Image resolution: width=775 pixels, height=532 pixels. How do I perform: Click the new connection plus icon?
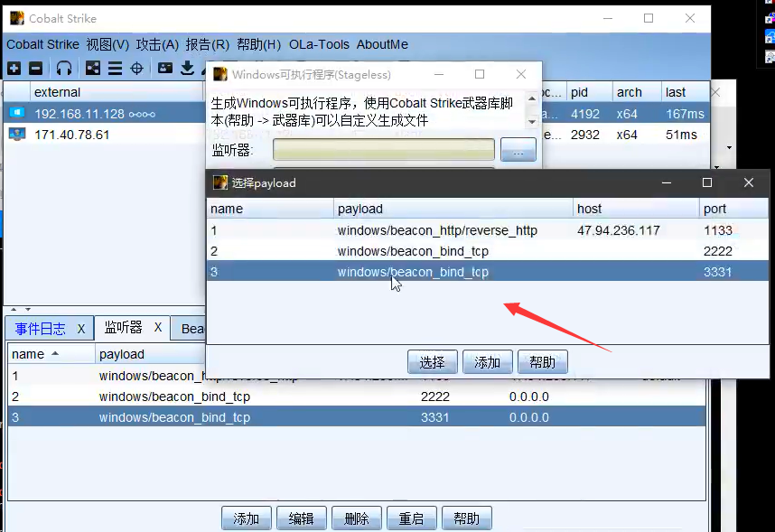click(x=14, y=68)
